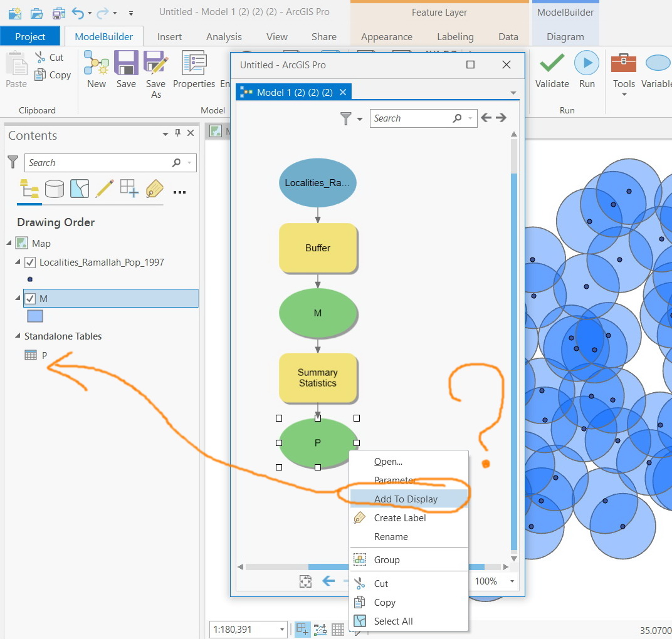Select List By Editing pencil icon
The width and height of the screenshot is (672, 639).
pyautogui.click(x=105, y=189)
